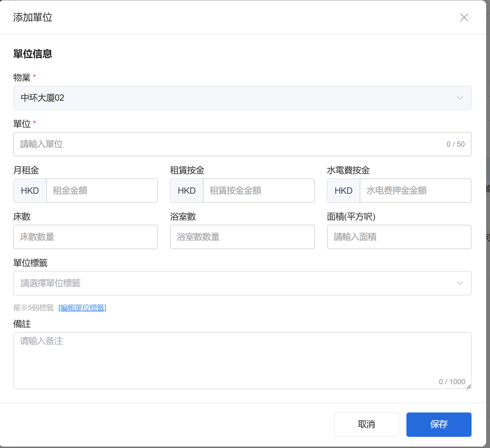Click the 月租金 amount input
Image resolution: width=490 pixels, height=448 pixels.
click(x=102, y=191)
